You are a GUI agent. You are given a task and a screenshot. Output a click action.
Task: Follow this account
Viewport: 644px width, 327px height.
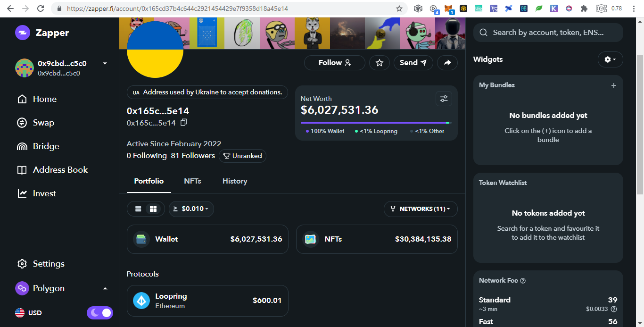(334, 63)
